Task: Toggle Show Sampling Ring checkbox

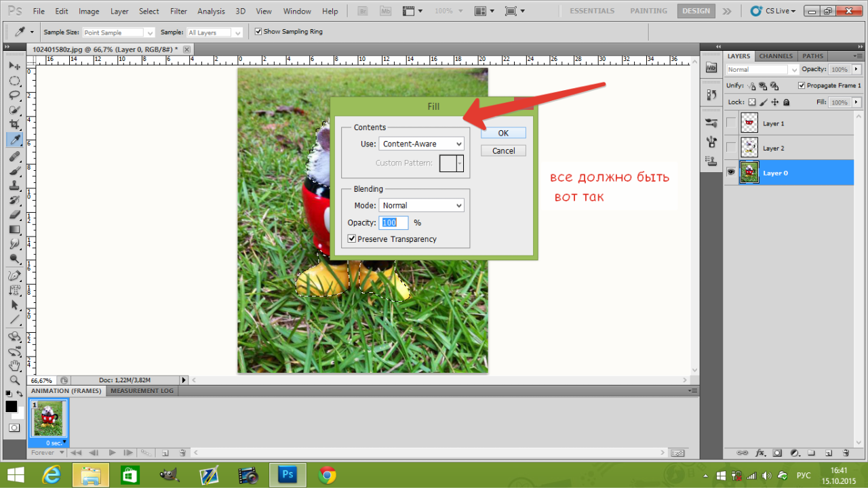Action: pos(258,32)
